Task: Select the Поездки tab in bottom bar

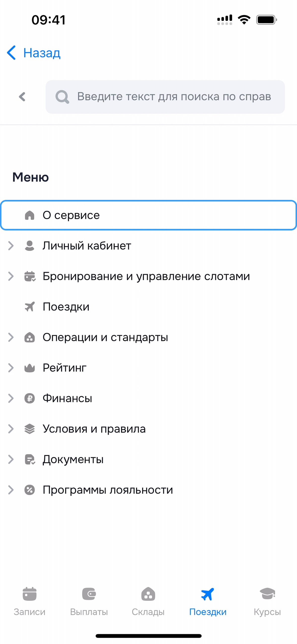Action: click(x=208, y=601)
